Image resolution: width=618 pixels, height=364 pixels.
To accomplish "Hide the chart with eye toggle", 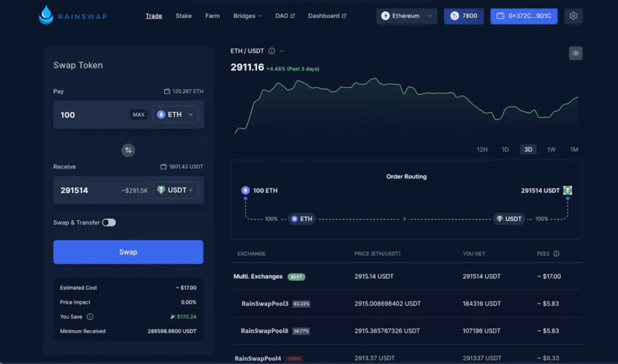I will 575,53.
